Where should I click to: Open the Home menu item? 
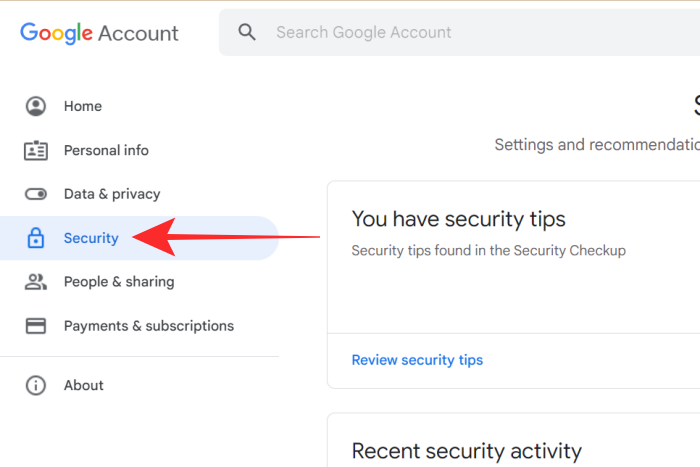click(x=83, y=106)
